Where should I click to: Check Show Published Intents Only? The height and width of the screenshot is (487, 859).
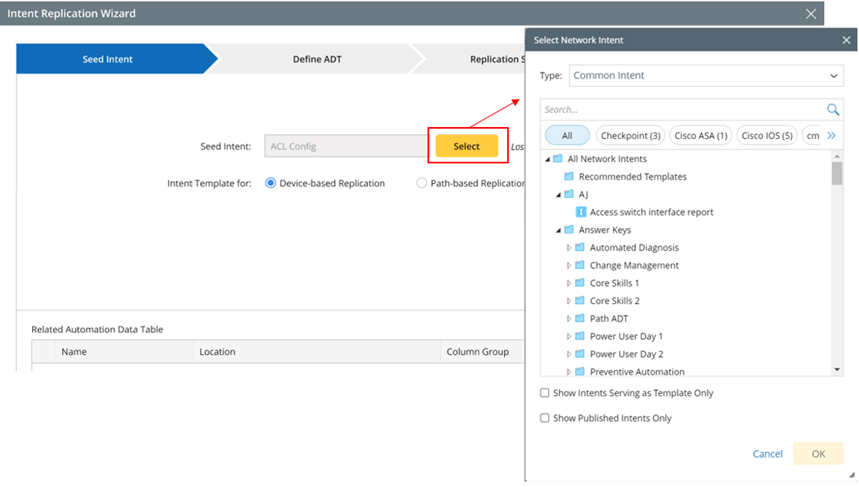[545, 419]
